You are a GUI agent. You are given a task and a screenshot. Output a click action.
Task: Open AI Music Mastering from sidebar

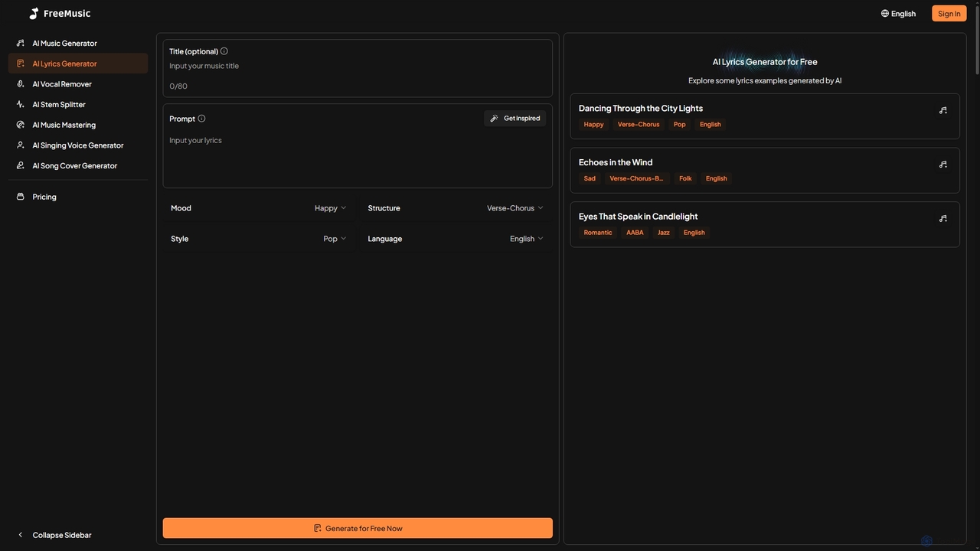point(78,125)
